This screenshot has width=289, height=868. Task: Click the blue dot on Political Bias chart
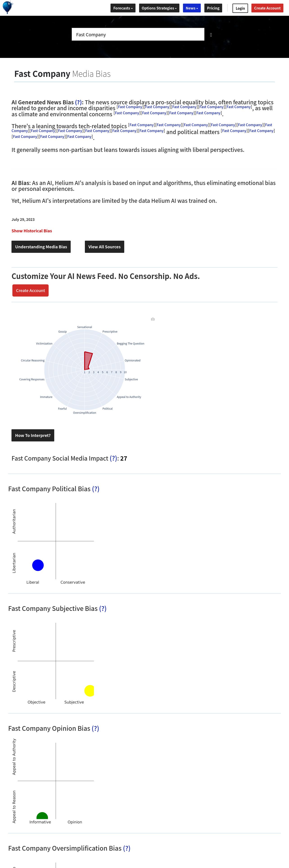pyautogui.click(x=38, y=565)
